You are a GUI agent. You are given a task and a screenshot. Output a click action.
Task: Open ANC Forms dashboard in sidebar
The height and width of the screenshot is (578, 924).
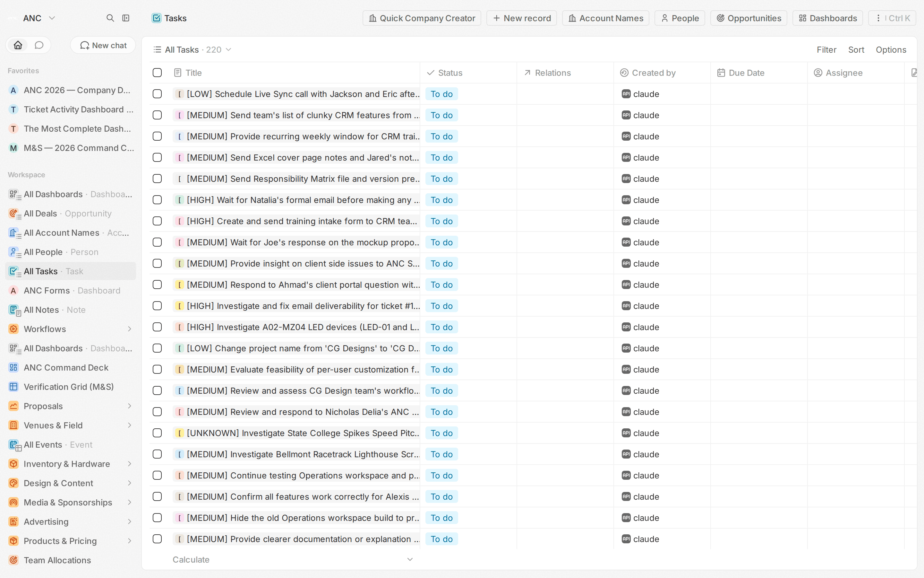click(71, 291)
